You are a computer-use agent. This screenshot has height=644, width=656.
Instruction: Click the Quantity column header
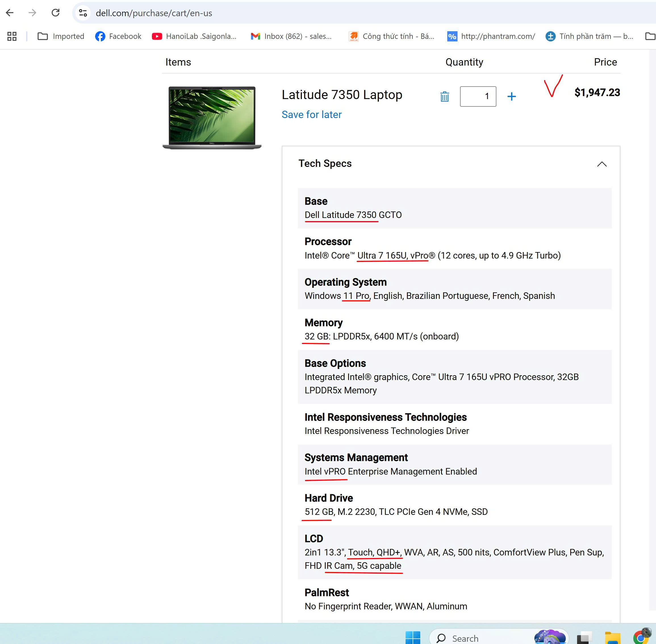coord(464,62)
